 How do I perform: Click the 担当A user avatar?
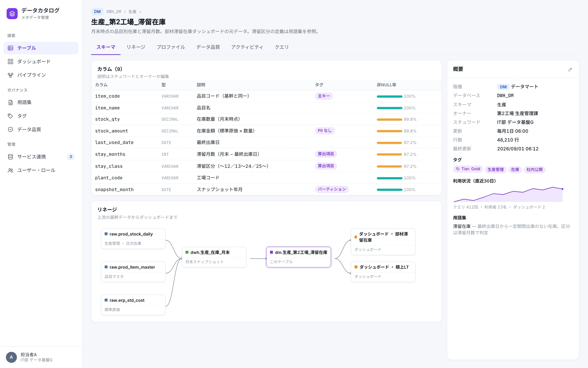coord(11,357)
